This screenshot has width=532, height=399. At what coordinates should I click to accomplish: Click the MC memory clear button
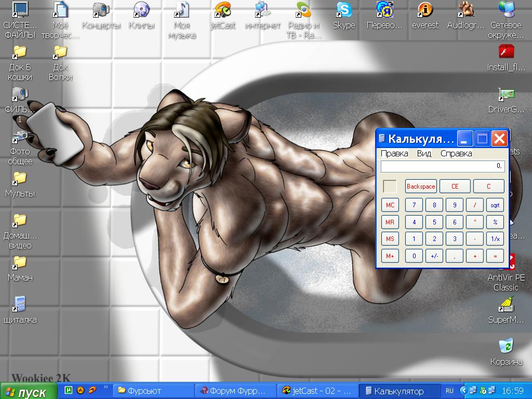[x=390, y=205]
